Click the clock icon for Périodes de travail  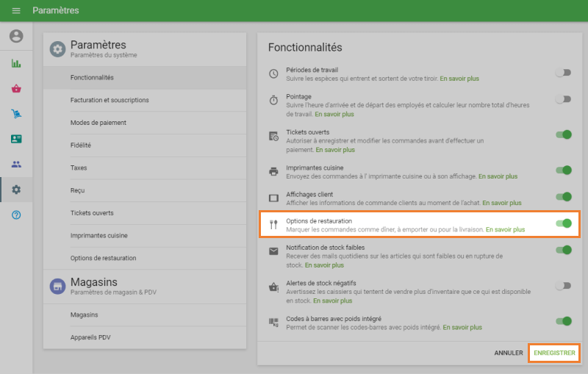[x=273, y=73]
